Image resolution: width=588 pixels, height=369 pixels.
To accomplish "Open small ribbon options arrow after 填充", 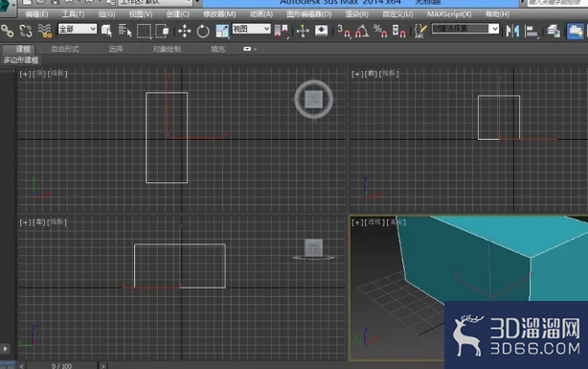I will pyautogui.click(x=256, y=49).
